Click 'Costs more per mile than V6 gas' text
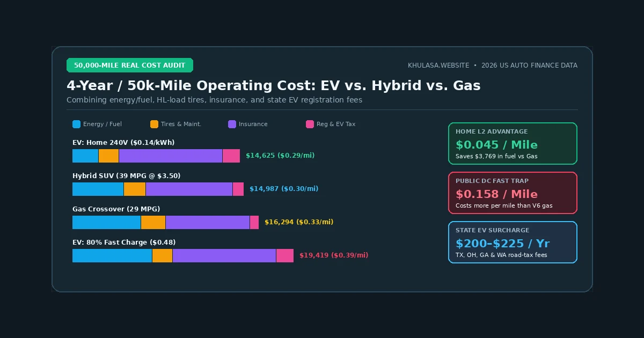 click(x=504, y=206)
